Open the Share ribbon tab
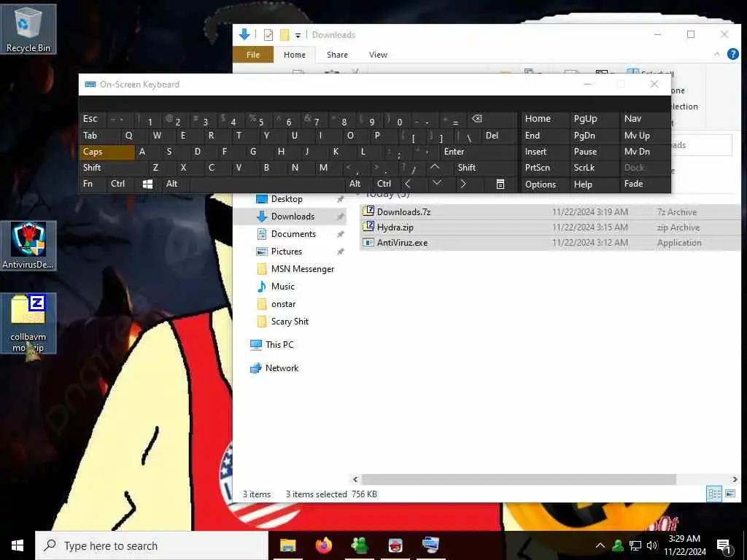This screenshot has height=560, width=747. [337, 55]
